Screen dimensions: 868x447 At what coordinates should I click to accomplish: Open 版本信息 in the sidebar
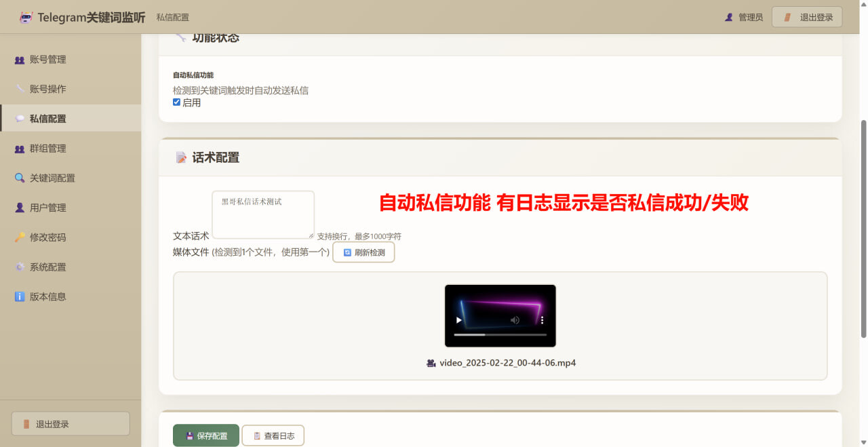pos(71,296)
